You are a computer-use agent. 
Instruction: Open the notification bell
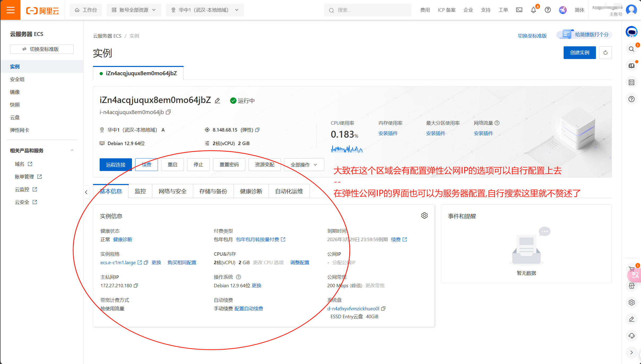tap(533, 10)
